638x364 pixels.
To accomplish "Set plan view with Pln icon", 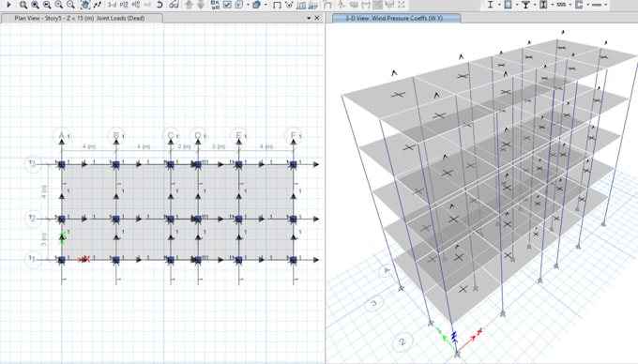I will (124, 5).
